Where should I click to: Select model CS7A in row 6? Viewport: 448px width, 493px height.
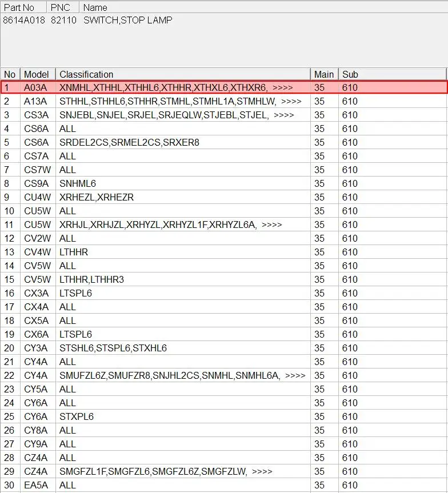(36, 157)
